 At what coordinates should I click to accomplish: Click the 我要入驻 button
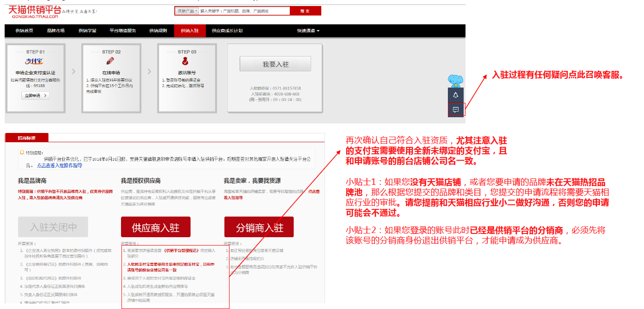click(275, 64)
